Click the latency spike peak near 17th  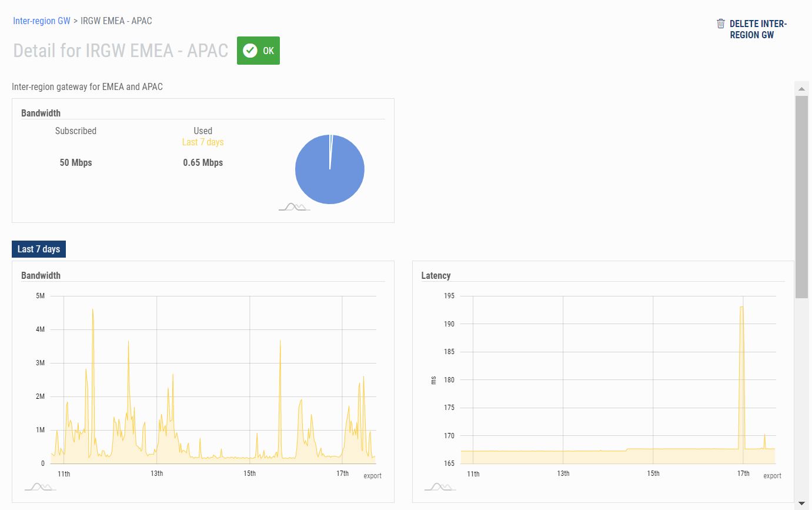[x=742, y=308]
